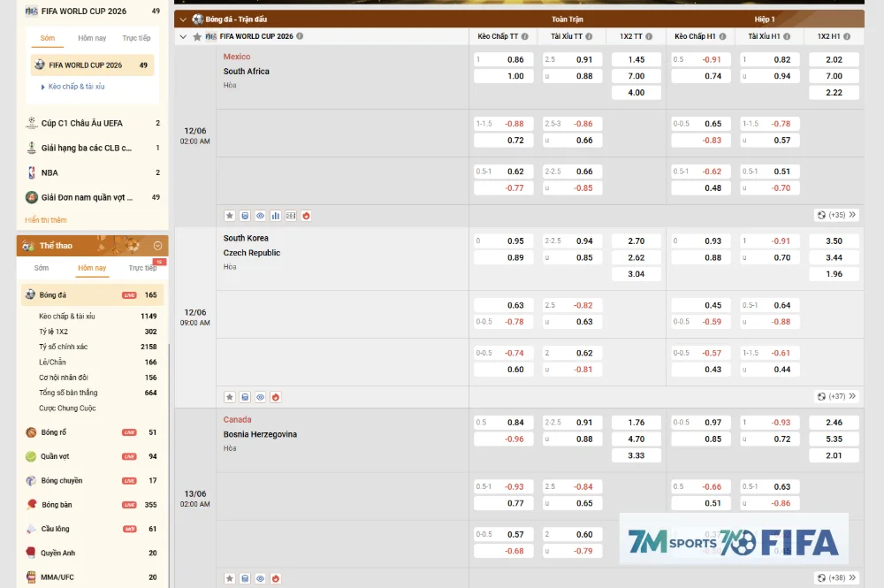The width and height of the screenshot is (884, 588).
Task: Toggle the star next to FIFA WORLD CUP 2026 league header
Action: [x=197, y=36]
